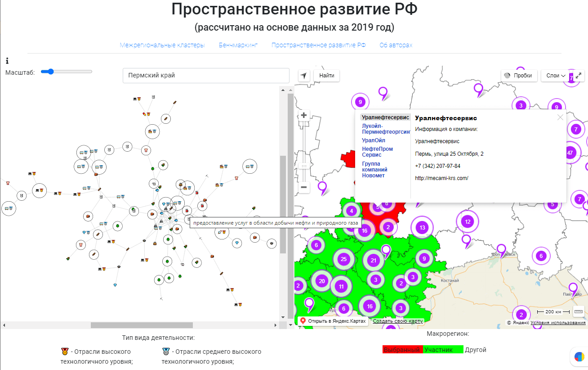The width and height of the screenshot is (588, 370).
Task: Click the 'Макрорегион:' legend heading
Action: (448, 334)
